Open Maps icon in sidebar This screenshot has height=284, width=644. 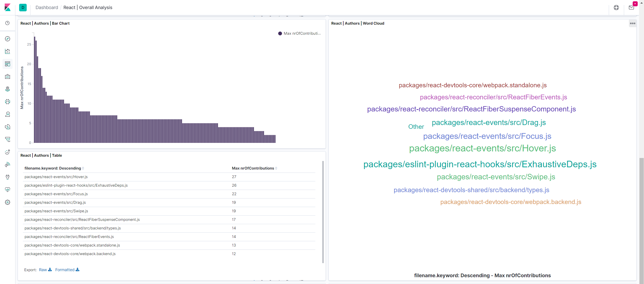[x=8, y=89]
